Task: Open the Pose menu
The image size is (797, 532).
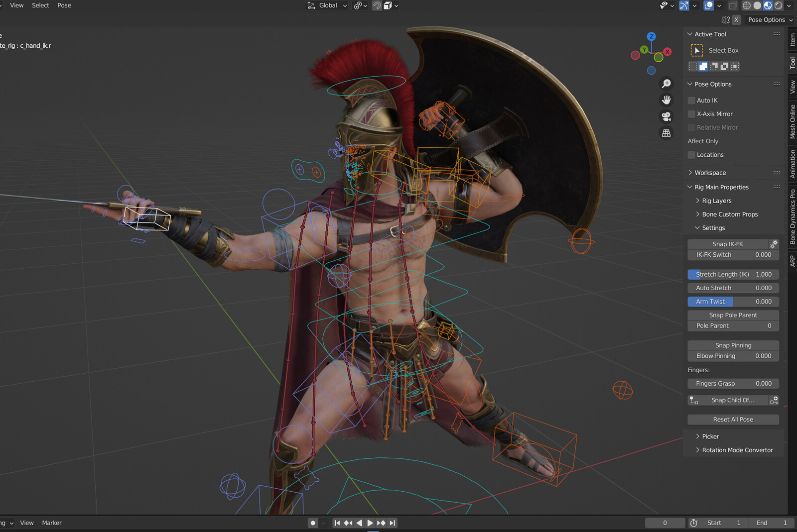Action: [x=64, y=5]
